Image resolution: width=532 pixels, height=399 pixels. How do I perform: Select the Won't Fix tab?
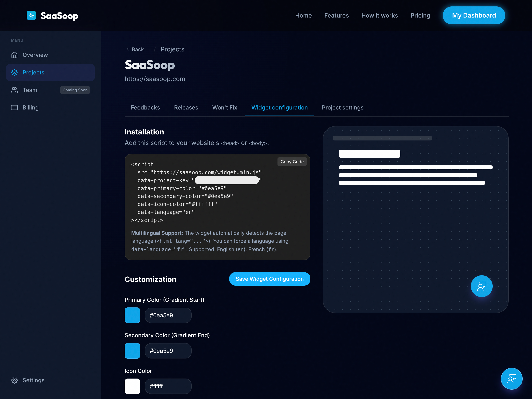click(225, 108)
